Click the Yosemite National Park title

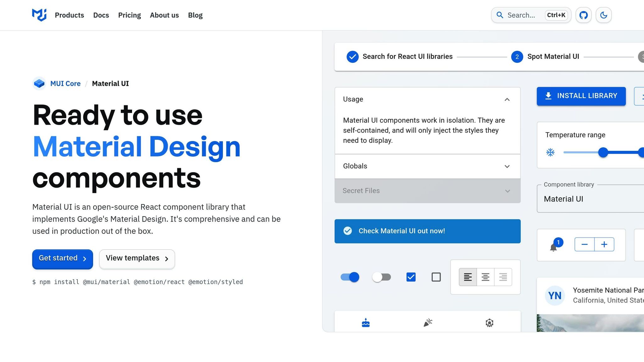[x=608, y=290]
